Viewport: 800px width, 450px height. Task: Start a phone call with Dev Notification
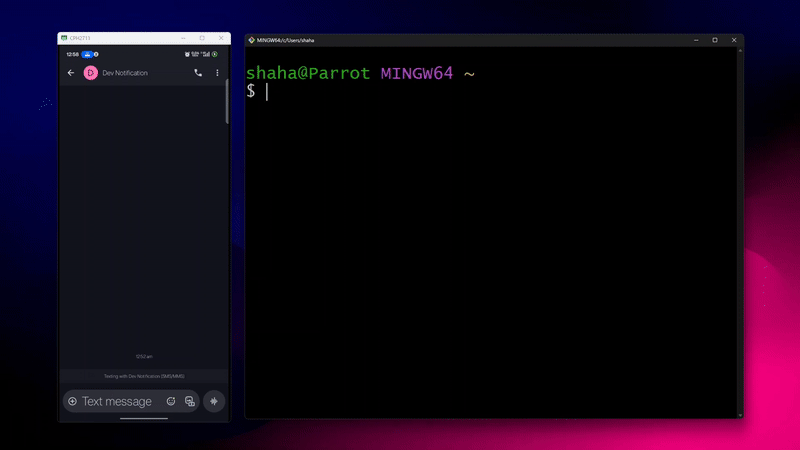pos(197,73)
